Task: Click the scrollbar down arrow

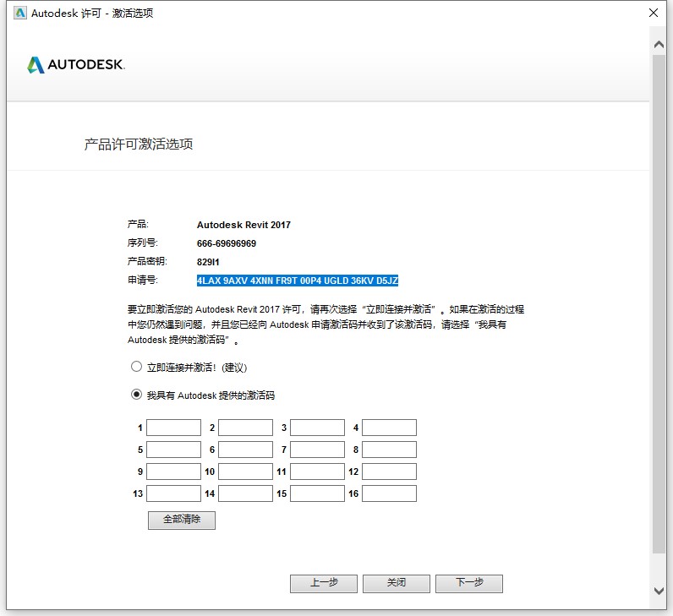Action: (x=659, y=591)
